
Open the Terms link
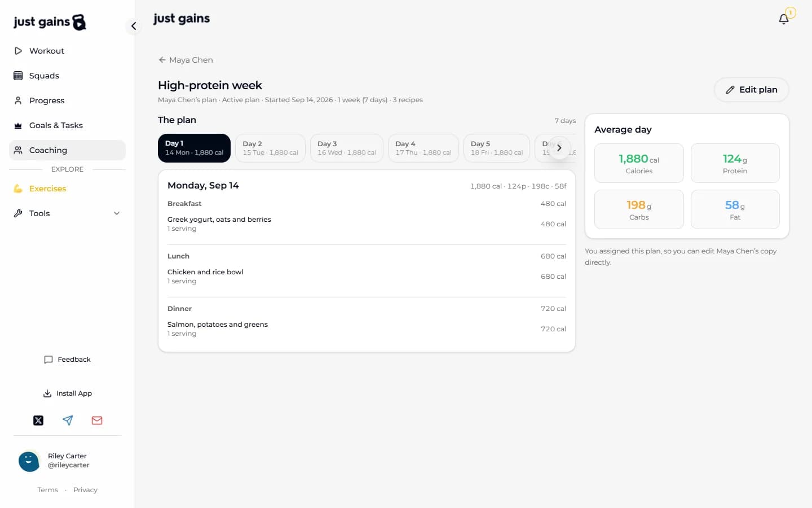coord(47,490)
